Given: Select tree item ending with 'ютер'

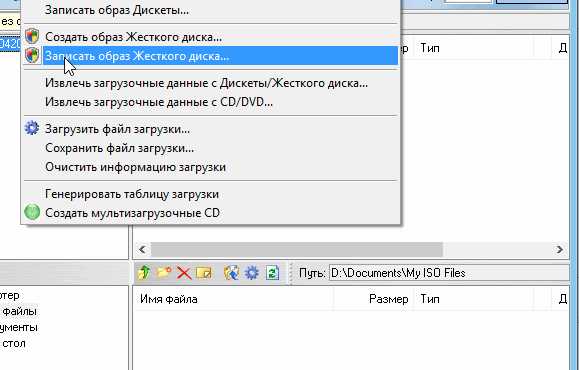Looking at the screenshot, I should (10, 295).
